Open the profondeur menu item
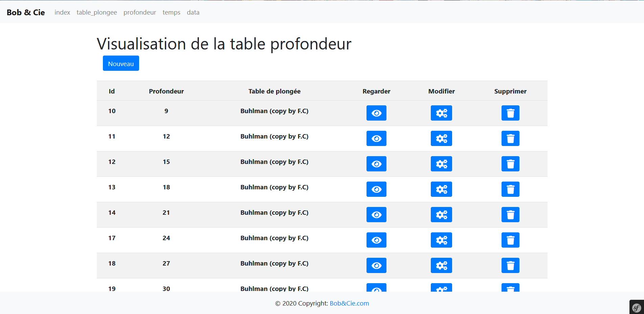 tap(139, 13)
